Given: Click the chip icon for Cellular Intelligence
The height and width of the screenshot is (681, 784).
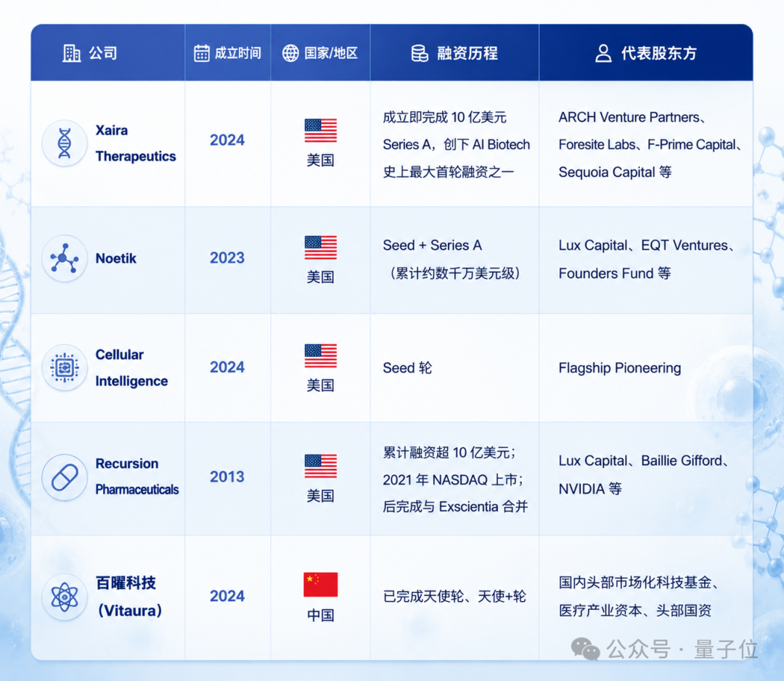Looking at the screenshot, I should (65, 367).
